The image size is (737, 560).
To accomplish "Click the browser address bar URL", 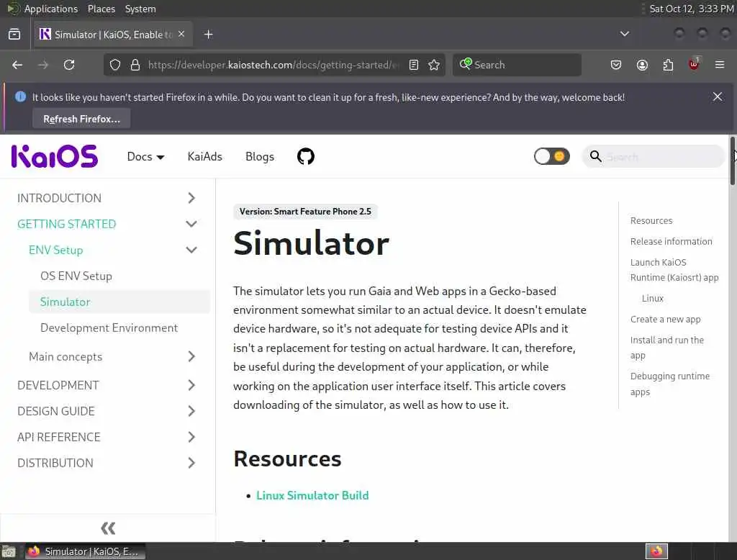I will tap(273, 65).
